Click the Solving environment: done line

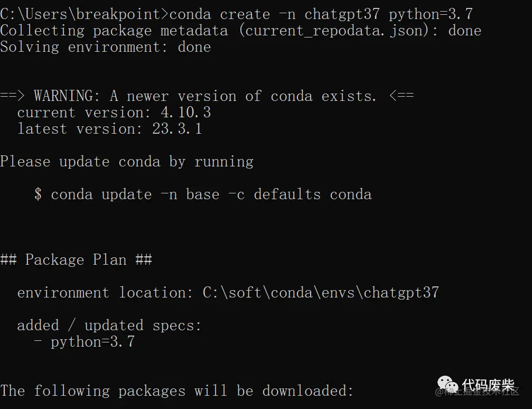point(106,47)
